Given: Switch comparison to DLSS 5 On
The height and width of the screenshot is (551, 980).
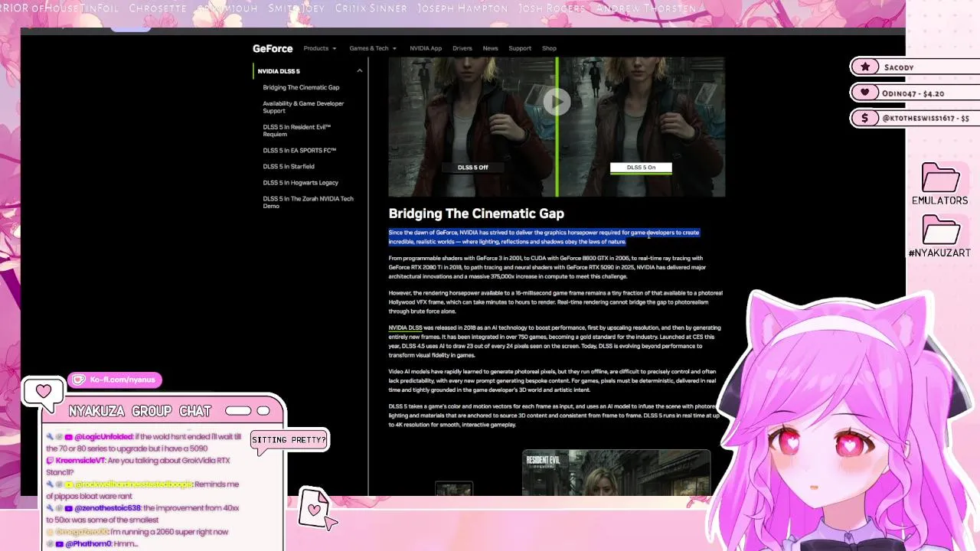Looking at the screenshot, I should tap(641, 168).
